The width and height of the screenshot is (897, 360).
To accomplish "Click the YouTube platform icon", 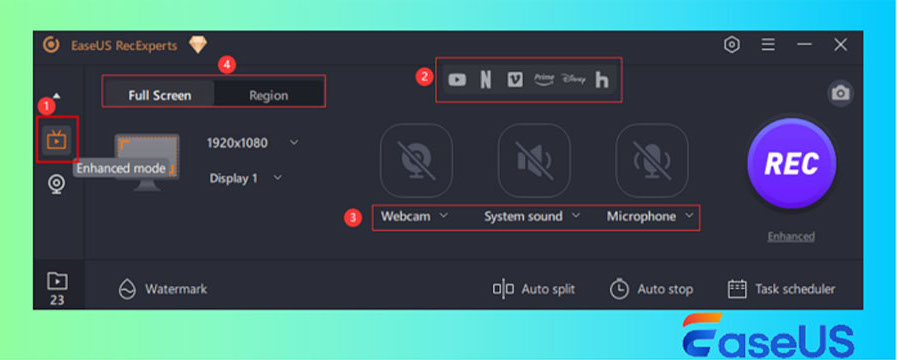I will [x=457, y=80].
